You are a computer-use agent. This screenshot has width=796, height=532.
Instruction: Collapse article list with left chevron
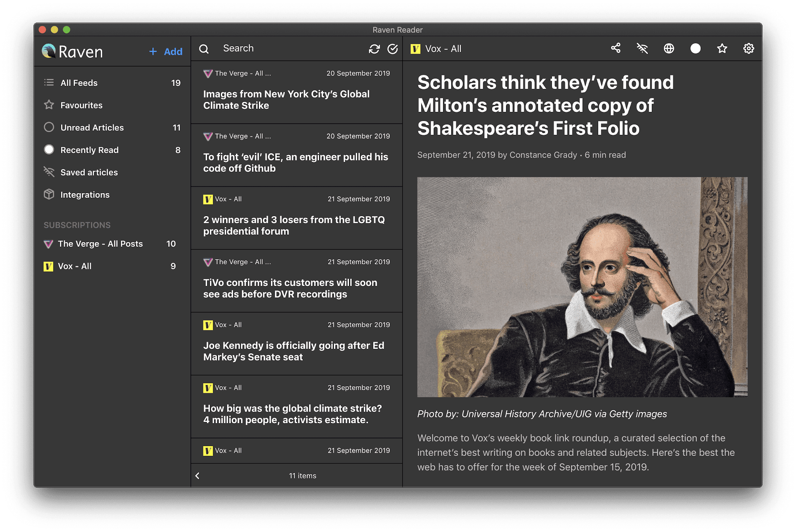(197, 476)
